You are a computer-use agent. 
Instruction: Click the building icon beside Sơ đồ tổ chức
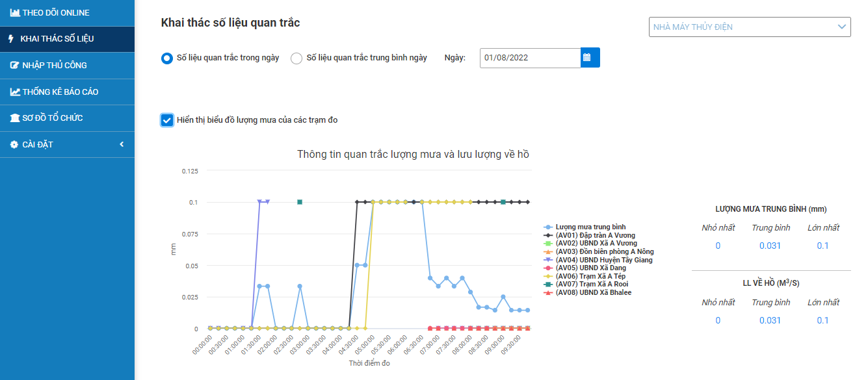[x=15, y=118]
